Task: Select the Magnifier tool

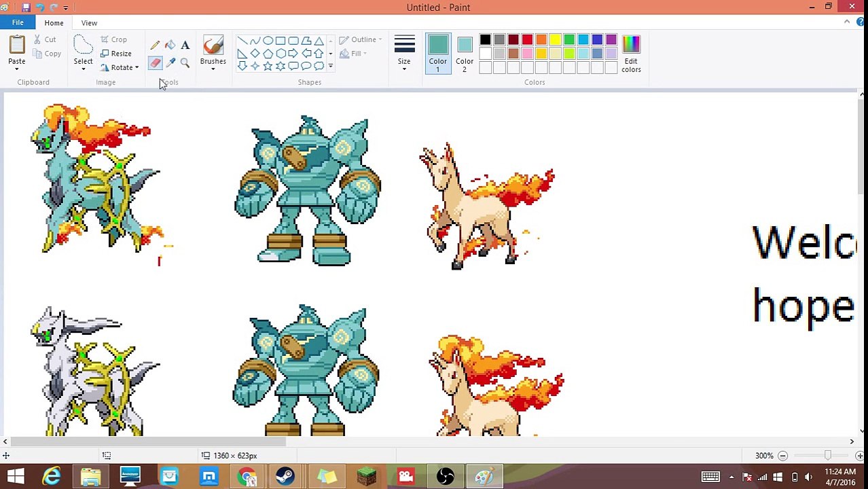Action: click(x=185, y=63)
